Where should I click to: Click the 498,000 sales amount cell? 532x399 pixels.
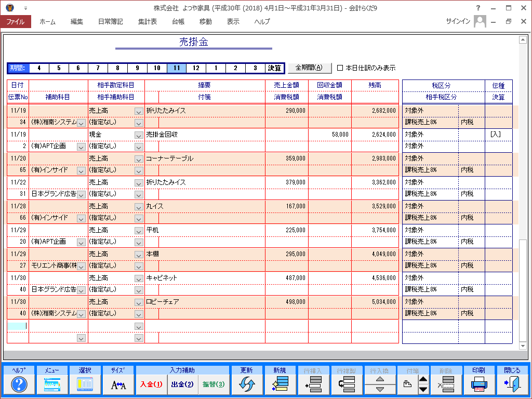point(287,302)
